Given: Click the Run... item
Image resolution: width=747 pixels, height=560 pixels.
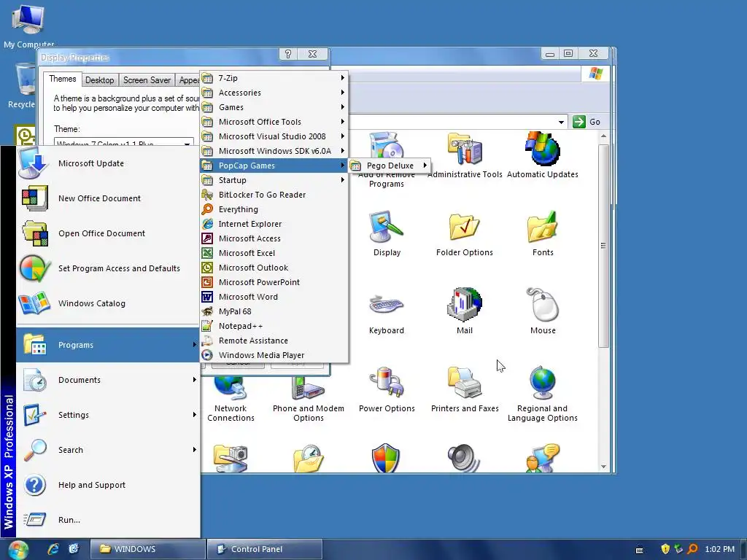Looking at the screenshot, I should (108, 519).
